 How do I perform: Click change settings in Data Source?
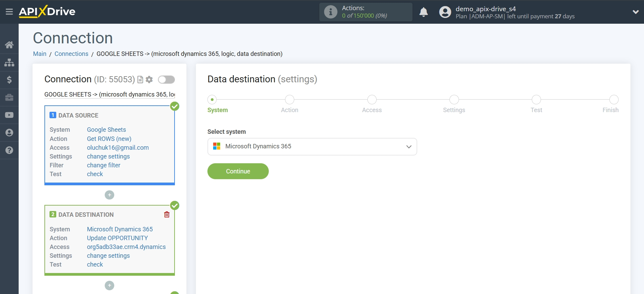click(108, 156)
